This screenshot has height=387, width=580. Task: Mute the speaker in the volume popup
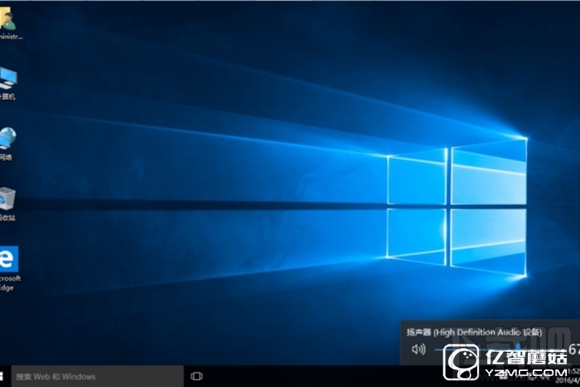click(x=418, y=349)
